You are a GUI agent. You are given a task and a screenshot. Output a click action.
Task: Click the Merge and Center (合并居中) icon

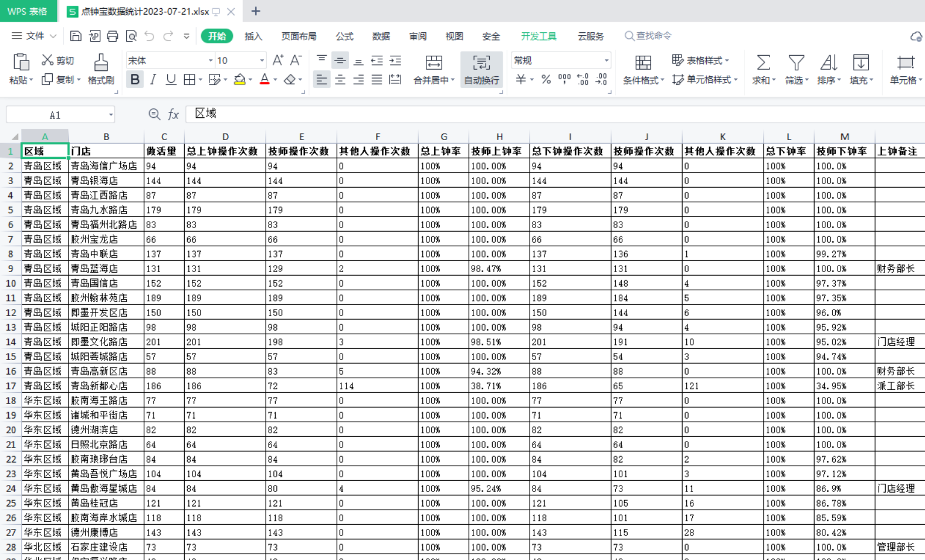[x=433, y=63]
